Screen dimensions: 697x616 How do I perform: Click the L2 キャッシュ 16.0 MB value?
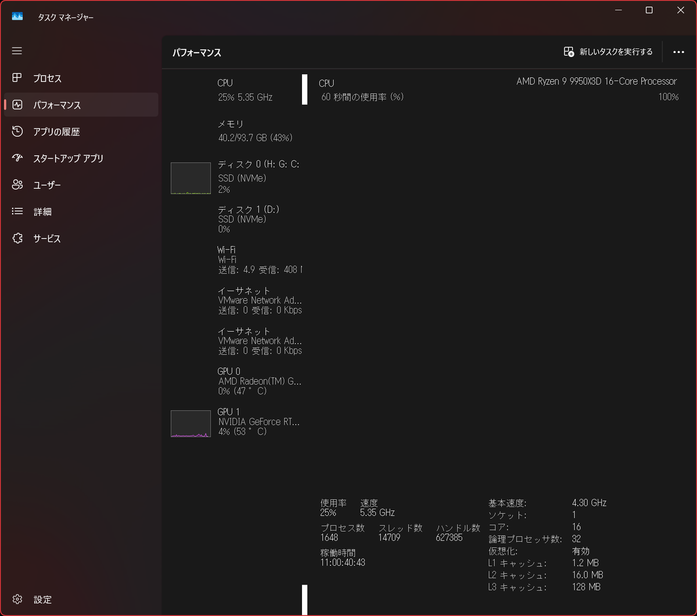(587, 575)
